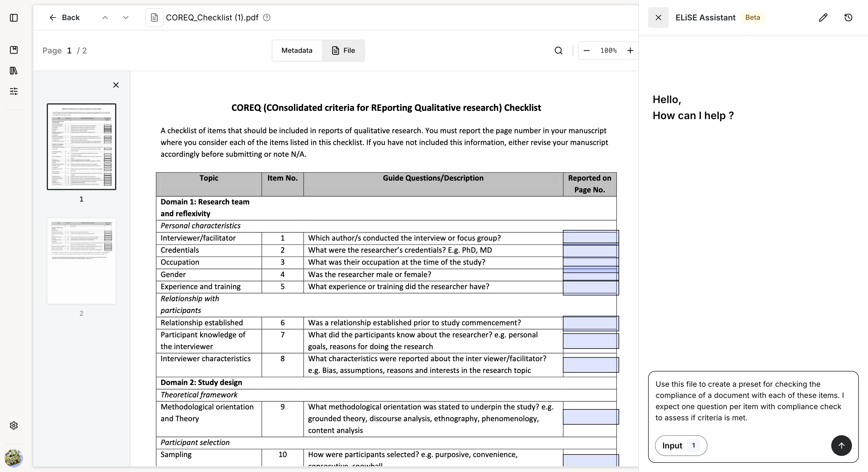This screenshot has width=868, height=472.
Task: Click the pencil new chat icon
Action: point(823,18)
